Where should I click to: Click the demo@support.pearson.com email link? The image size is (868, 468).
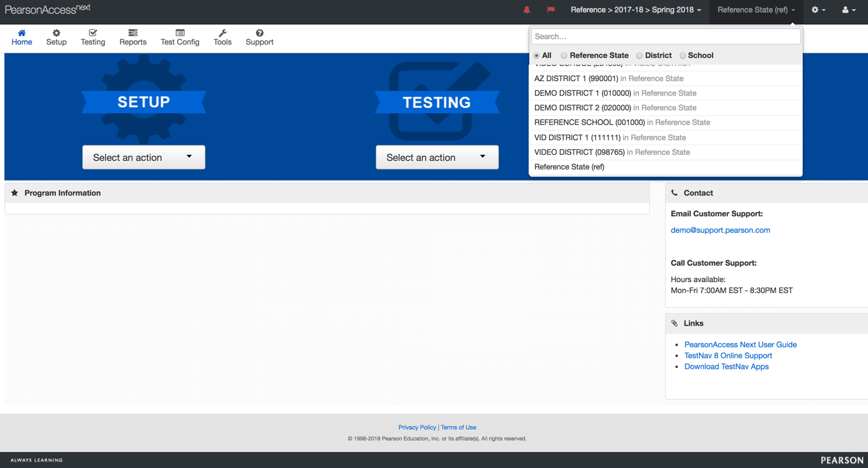720,230
